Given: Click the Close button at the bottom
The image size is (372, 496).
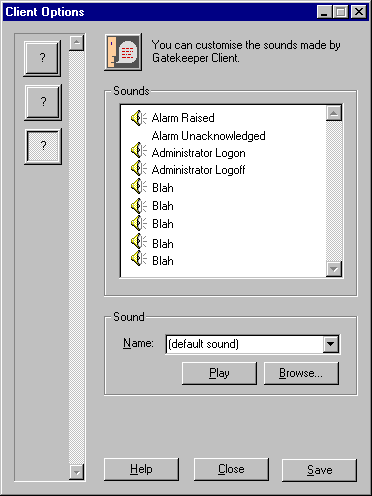Looking at the screenshot, I should [231, 469].
